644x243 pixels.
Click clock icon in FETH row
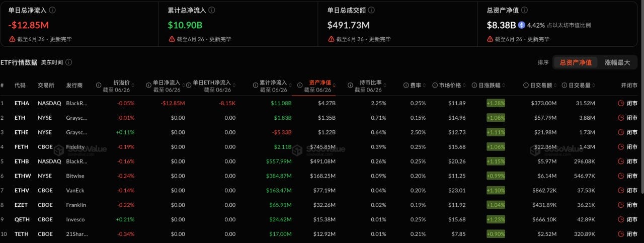click(621, 147)
